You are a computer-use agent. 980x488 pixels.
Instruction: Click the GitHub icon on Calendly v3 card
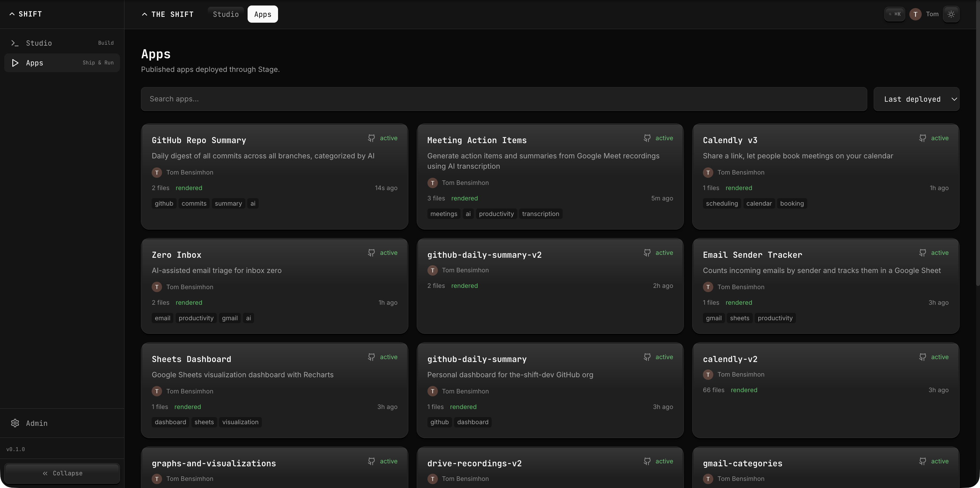click(923, 138)
